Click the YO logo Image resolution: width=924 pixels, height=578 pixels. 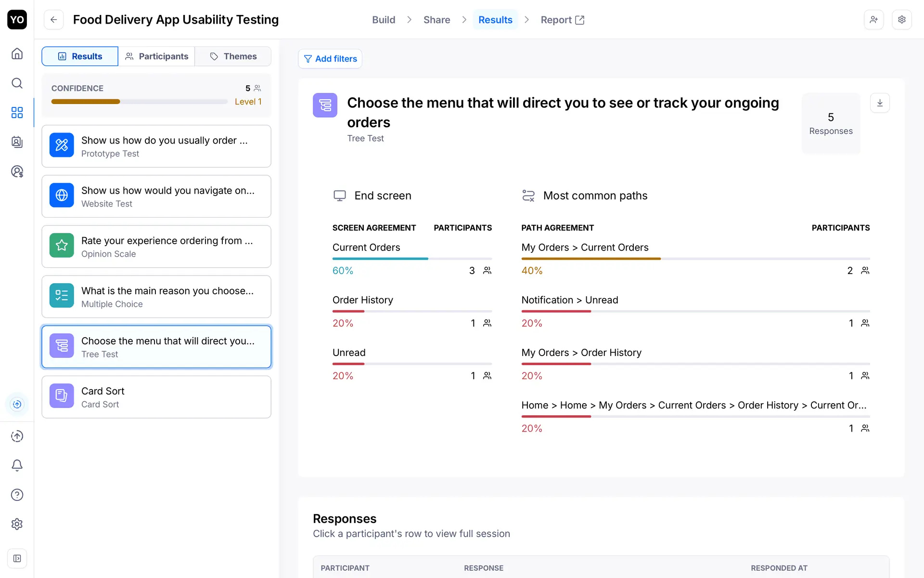17,20
